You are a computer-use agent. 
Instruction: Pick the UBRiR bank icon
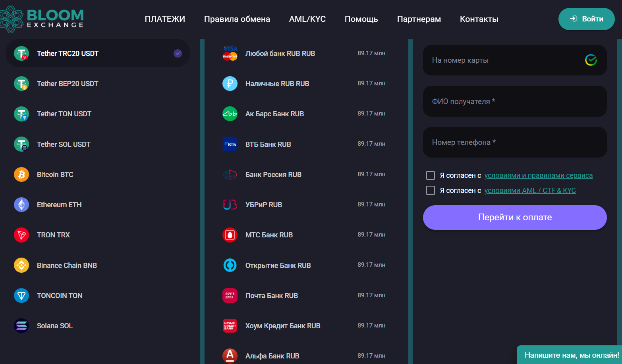point(230,205)
